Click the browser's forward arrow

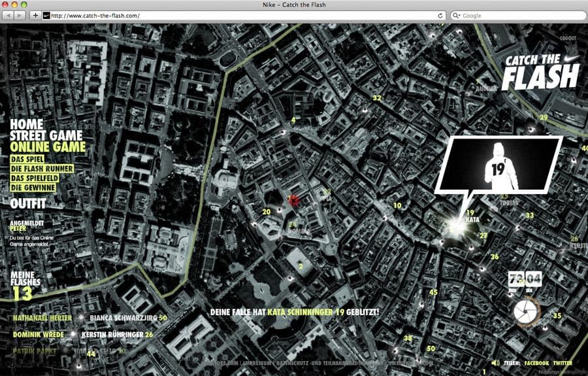[x=20, y=16]
